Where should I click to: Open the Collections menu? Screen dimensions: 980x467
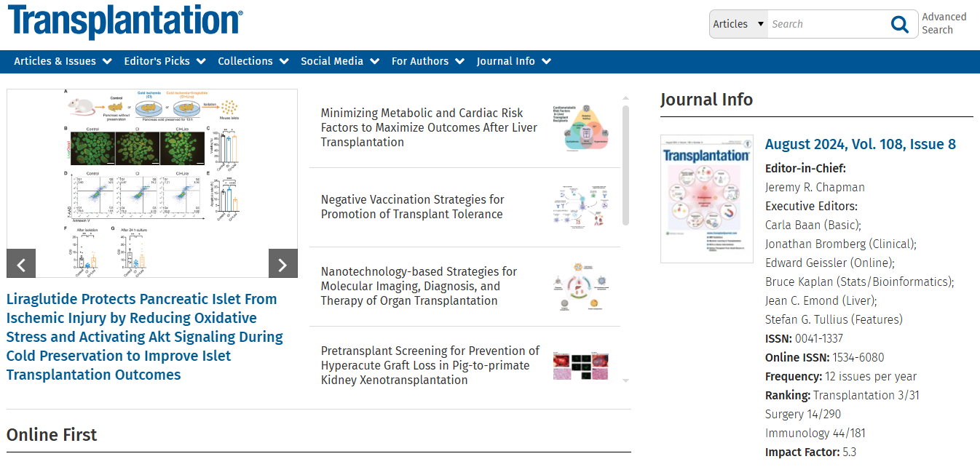click(253, 61)
